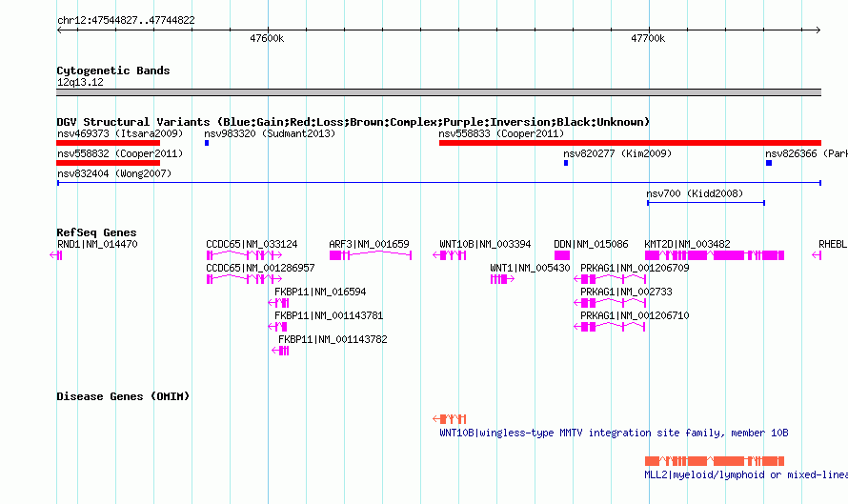The width and height of the screenshot is (848, 504).
Task: Click the CCDC65|NM_033124 label
Action: (252, 245)
